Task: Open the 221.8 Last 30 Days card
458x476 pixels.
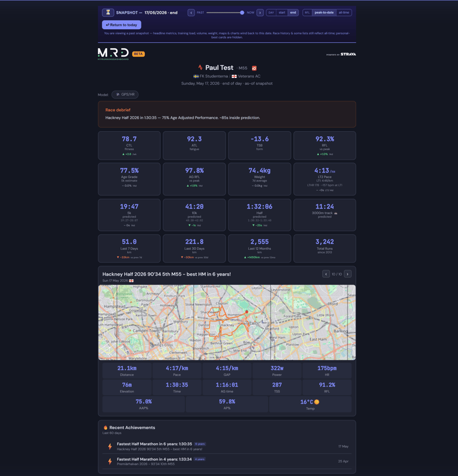Action: 194,249
